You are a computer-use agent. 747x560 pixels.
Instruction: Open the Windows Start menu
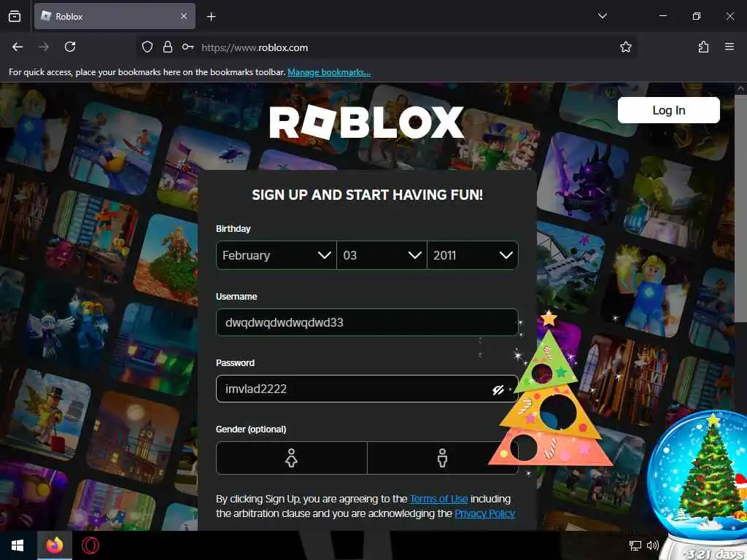pyautogui.click(x=18, y=545)
